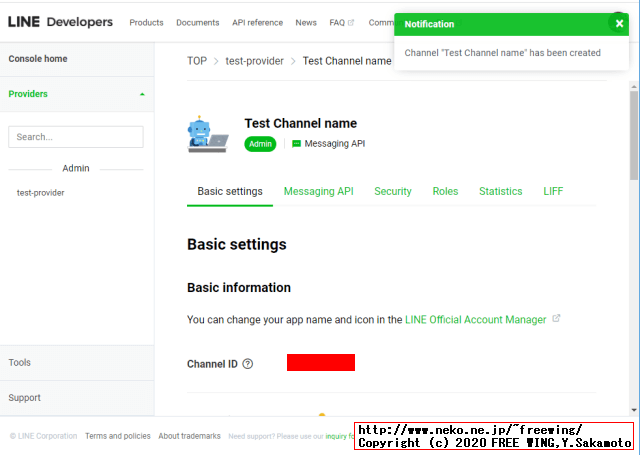
Task: Go to Console home
Action: click(x=38, y=59)
